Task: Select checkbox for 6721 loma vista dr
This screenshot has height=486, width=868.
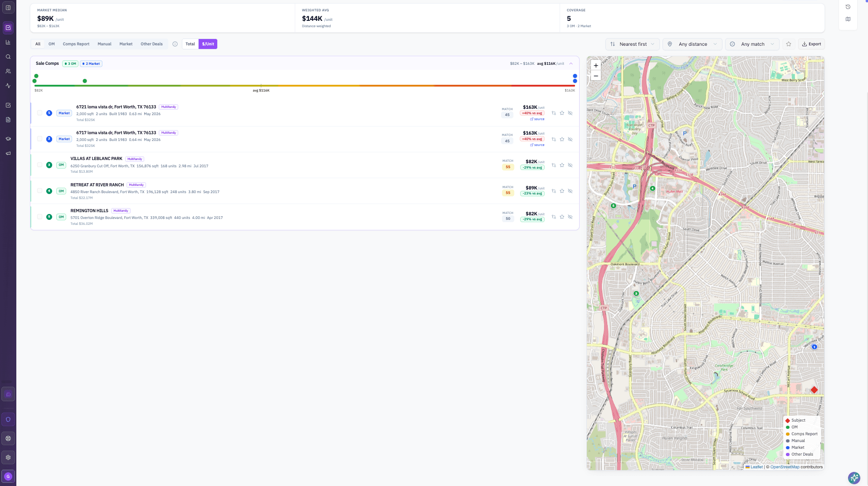Action: pyautogui.click(x=40, y=113)
